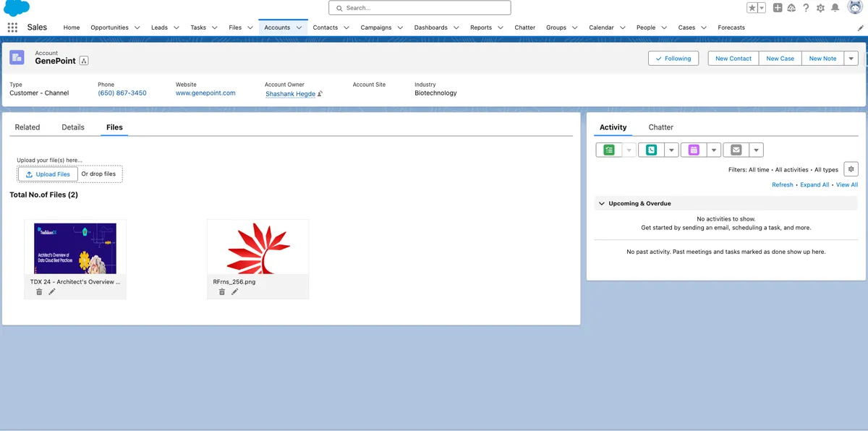Click the 'Or drop files' drop zone
The width and height of the screenshot is (868, 431).
[98, 174]
